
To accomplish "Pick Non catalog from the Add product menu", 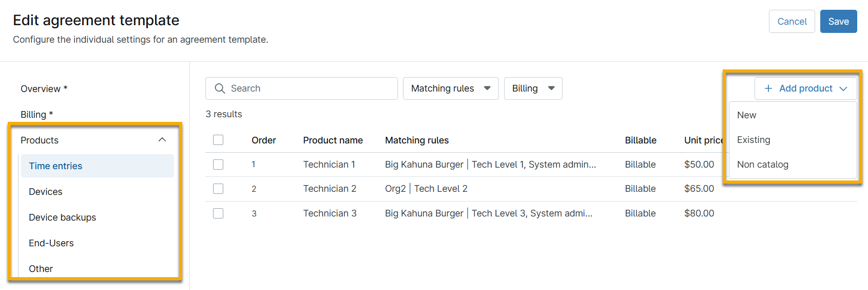I will pyautogui.click(x=762, y=165).
